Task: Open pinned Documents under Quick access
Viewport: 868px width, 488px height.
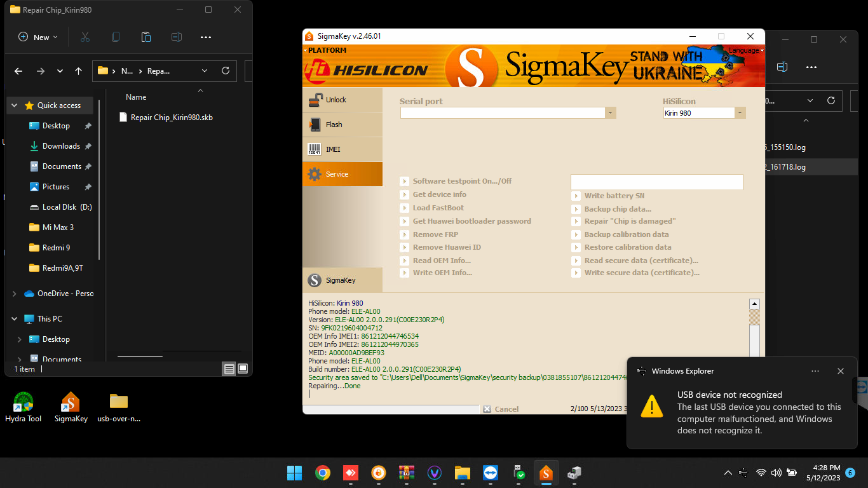Action: (x=55, y=166)
